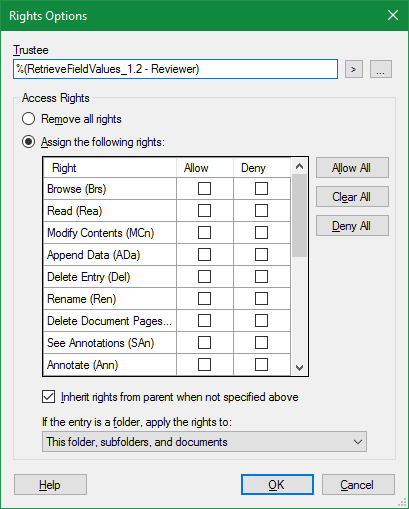Open the trustee browse ellipsis button

pyautogui.click(x=381, y=69)
